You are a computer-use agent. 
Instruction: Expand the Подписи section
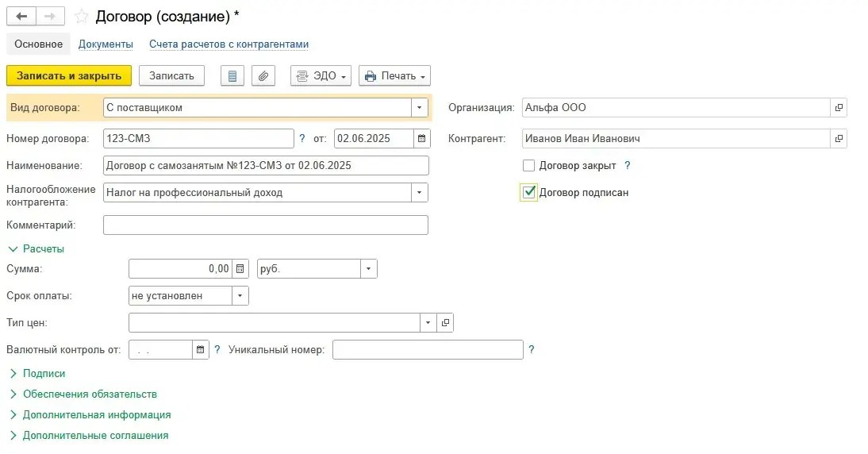click(44, 373)
